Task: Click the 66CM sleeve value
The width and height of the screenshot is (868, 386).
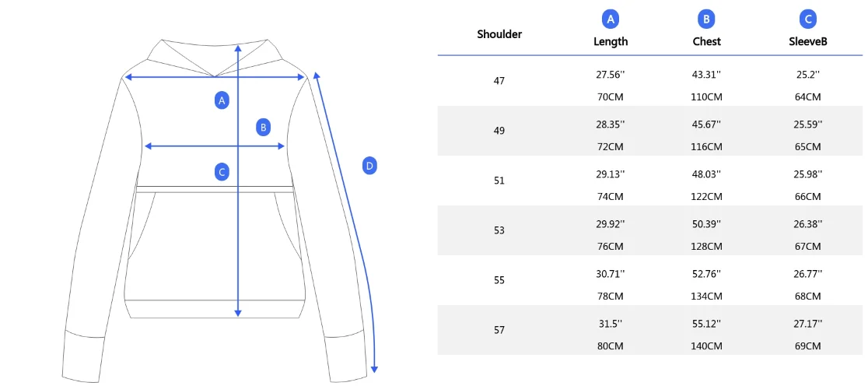Action: tap(808, 197)
